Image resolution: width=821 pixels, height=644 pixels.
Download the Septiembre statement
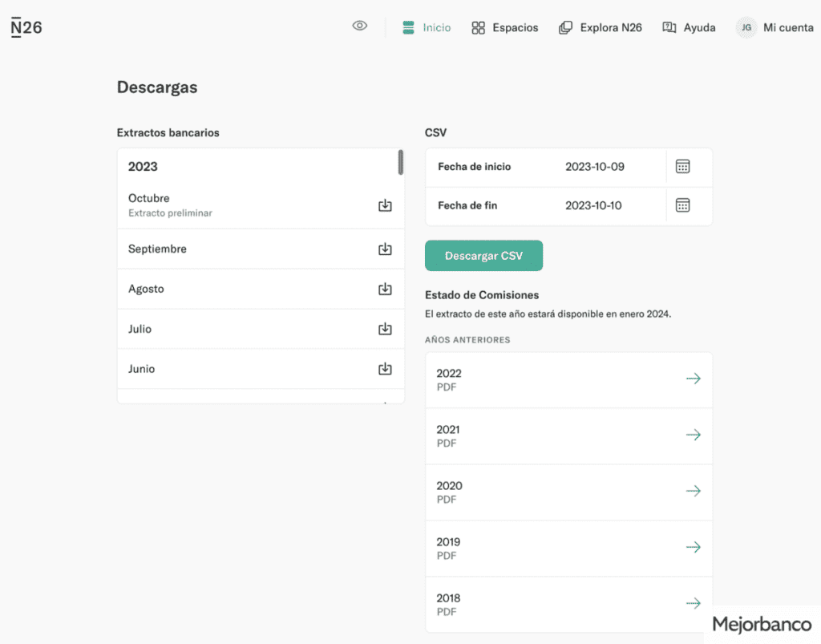pyautogui.click(x=385, y=249)
